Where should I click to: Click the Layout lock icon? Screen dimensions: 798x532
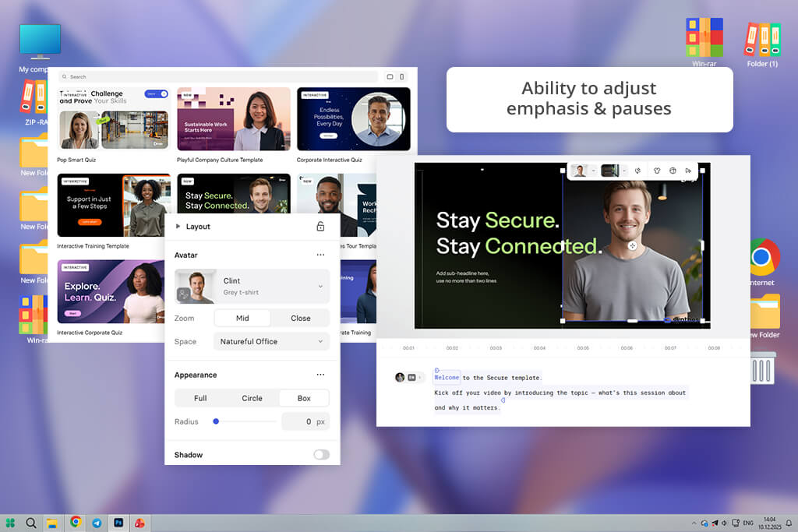tap(320, 227)
